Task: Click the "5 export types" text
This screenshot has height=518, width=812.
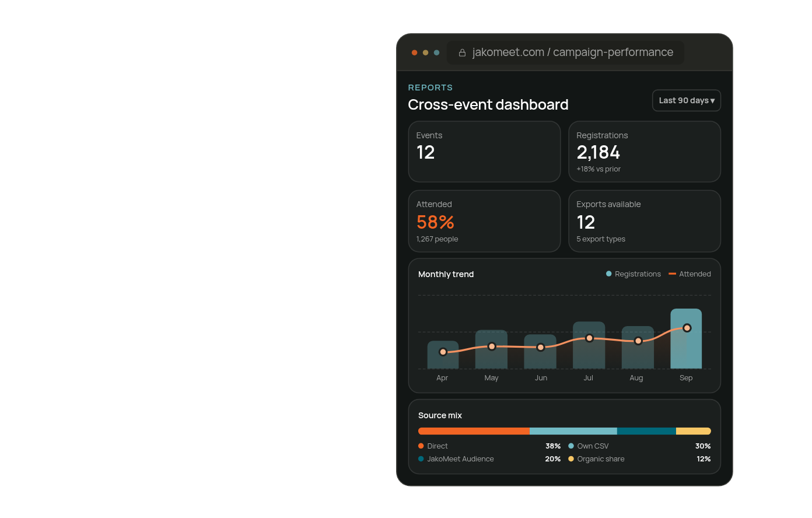Action: pyautogui.click(x=601, y=239)
